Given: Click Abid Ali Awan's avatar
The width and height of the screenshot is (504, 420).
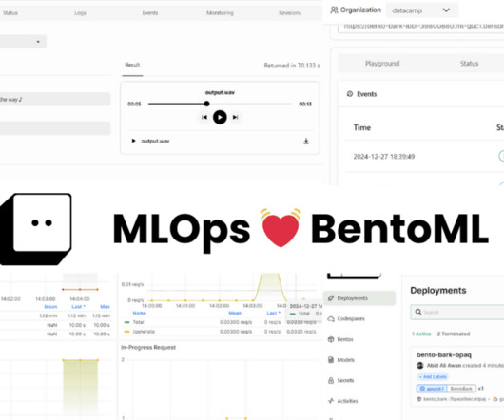Looking at the screenshot, I should (419, 366).
